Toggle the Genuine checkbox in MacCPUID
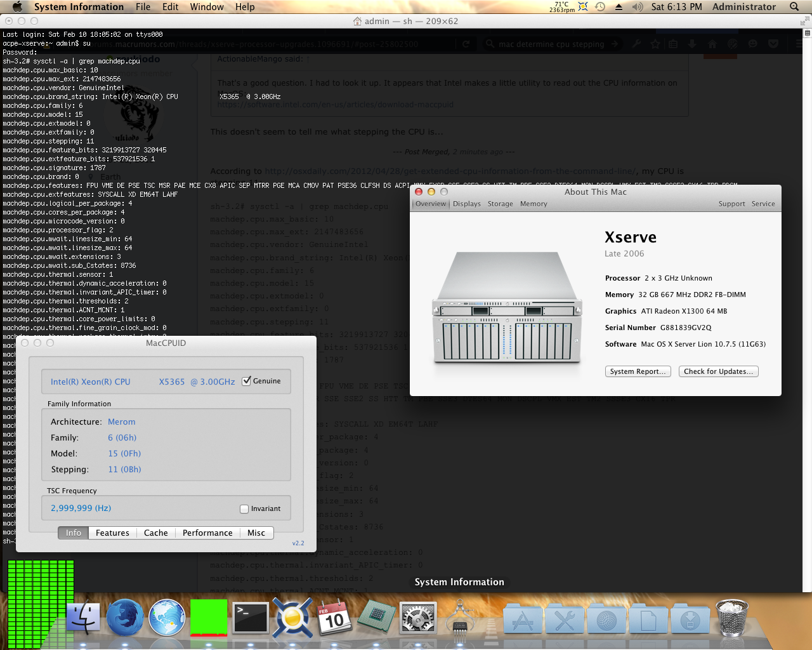The width and height of the screenshot is (812, 650). click(247, 381)
